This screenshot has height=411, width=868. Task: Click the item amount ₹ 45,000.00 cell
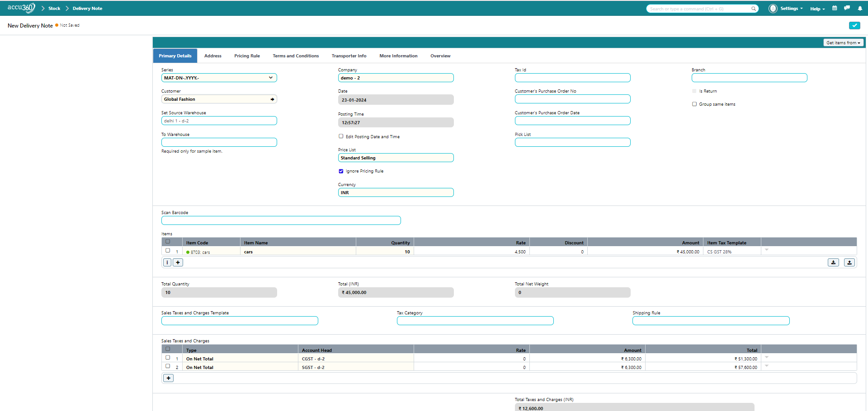point(645,252)
